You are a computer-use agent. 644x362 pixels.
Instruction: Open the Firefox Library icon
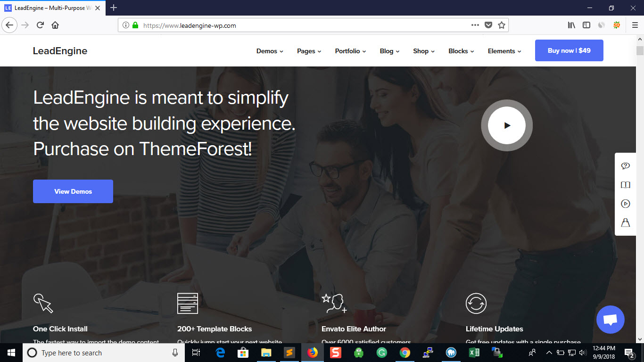click(571, 25)
